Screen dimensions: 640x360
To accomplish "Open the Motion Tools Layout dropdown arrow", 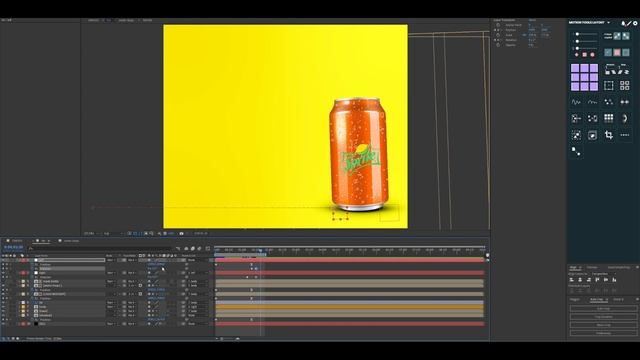I will coord(609,22).
